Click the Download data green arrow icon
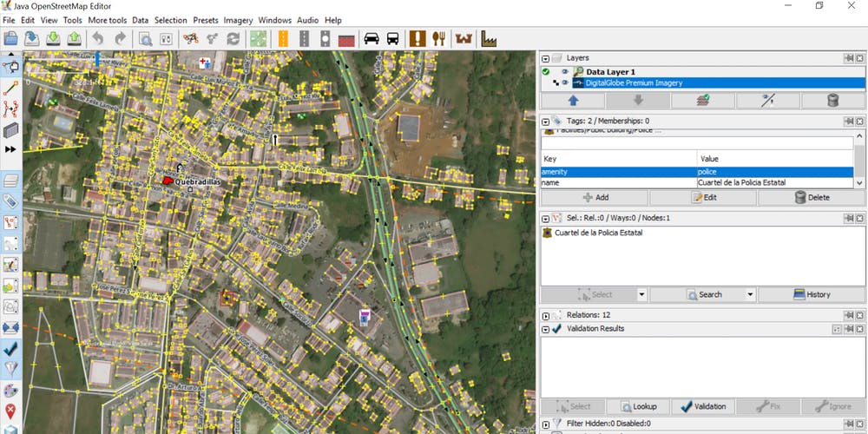This screenshot has height=434, width=868. [x=53, y=38]
